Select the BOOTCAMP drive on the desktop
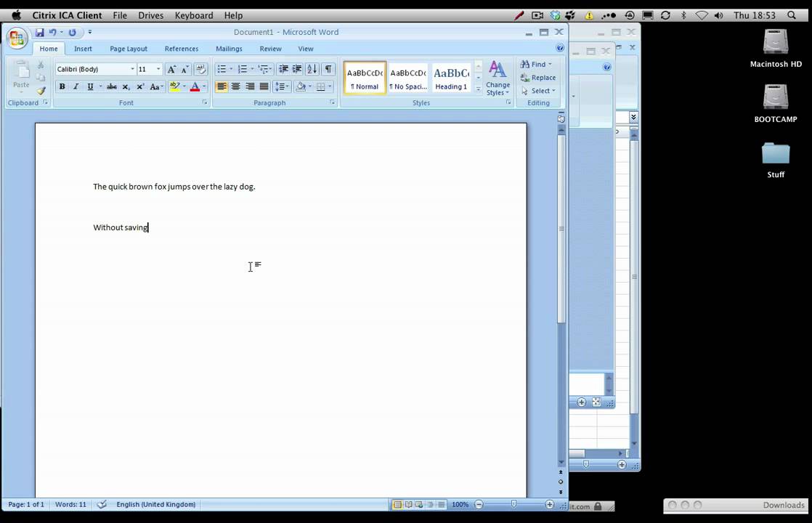This screenshot has height=523, width=812. click(x=775, y=103)
